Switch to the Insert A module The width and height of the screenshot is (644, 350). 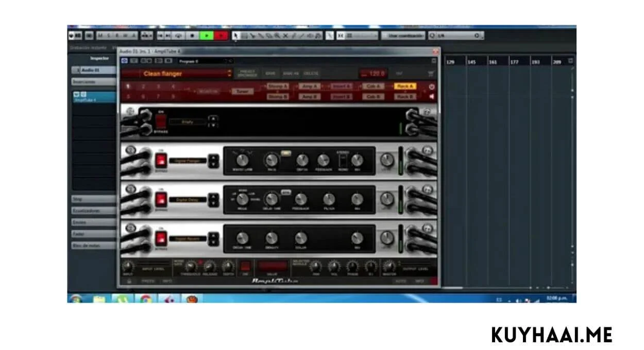coord(341,86)
